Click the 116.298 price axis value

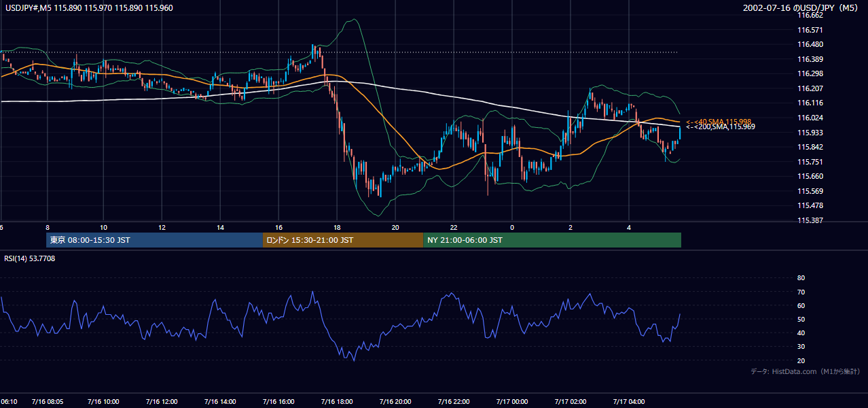pyautogui.click(x=810, y=73)
